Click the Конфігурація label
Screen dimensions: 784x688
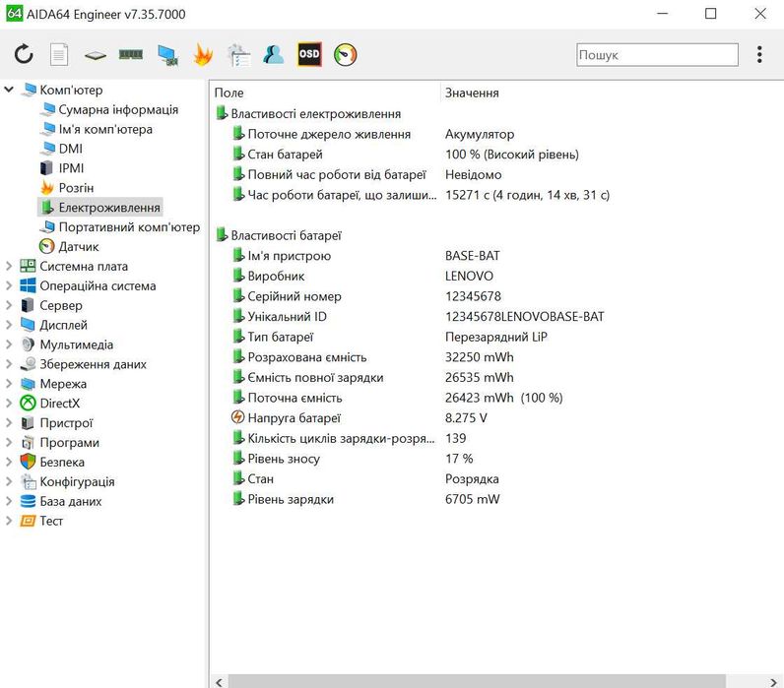click(77, 481)
